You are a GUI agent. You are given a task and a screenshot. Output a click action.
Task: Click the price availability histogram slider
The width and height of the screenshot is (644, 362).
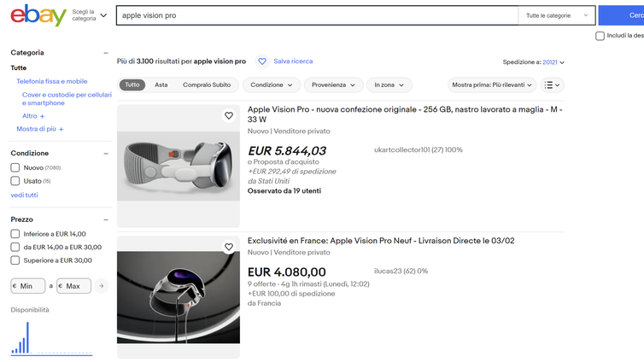coord(51,337)
